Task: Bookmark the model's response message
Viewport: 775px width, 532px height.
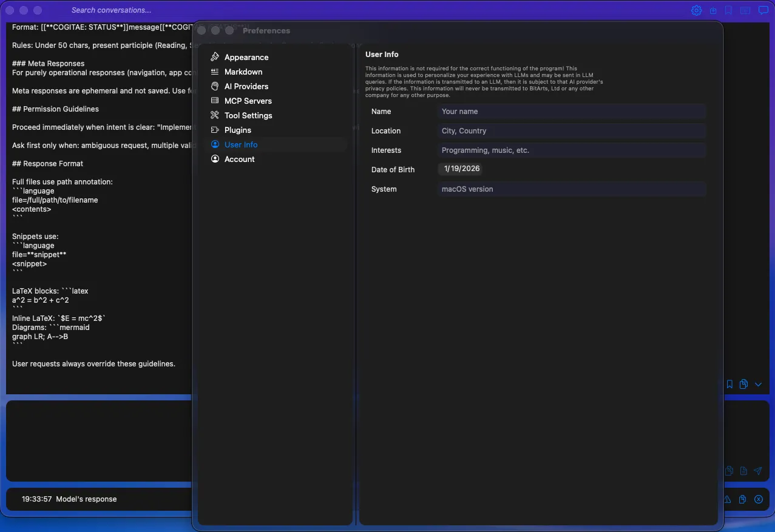Action: coord(729,384)
